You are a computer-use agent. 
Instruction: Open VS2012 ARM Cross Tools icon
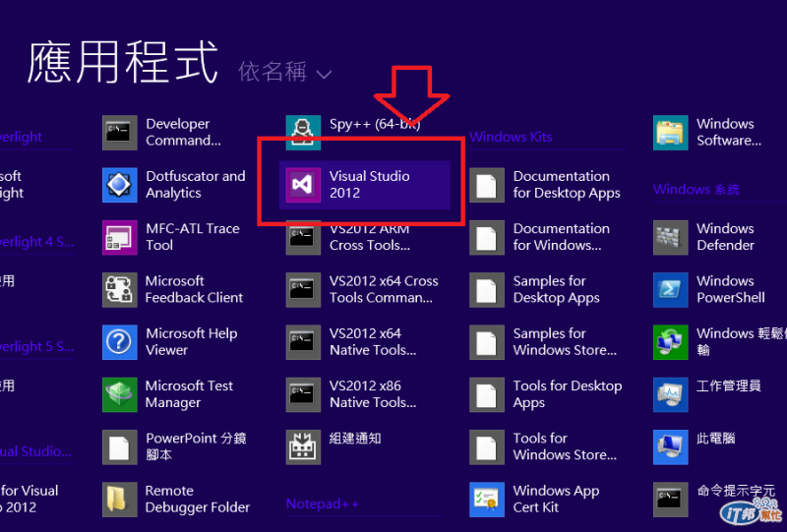[x=303, y=237]
